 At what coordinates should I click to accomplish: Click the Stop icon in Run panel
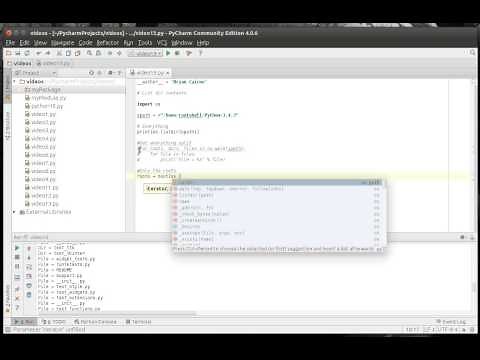tap(17, 257)
